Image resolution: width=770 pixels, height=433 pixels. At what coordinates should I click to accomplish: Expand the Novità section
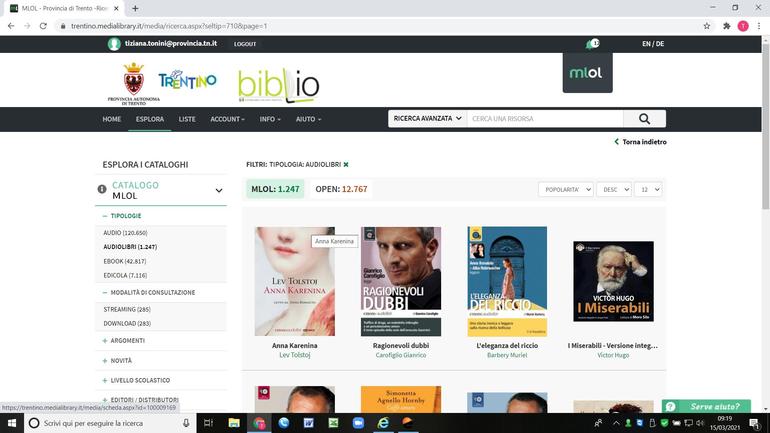pos(117,360)
